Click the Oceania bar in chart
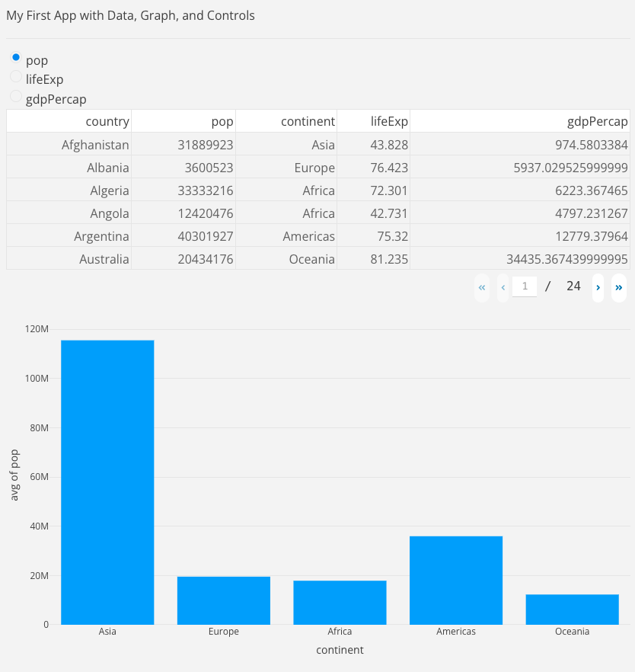635x672 pixels. pos(572,609)
